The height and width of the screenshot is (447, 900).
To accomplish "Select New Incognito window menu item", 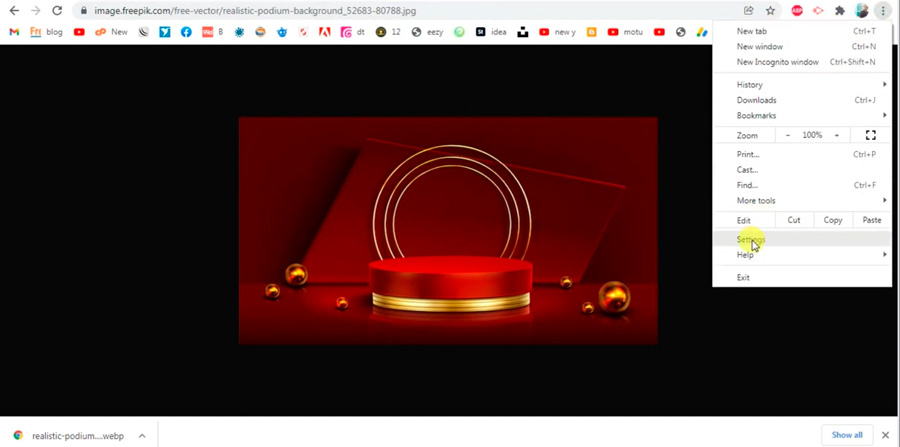I will [778, 62].
